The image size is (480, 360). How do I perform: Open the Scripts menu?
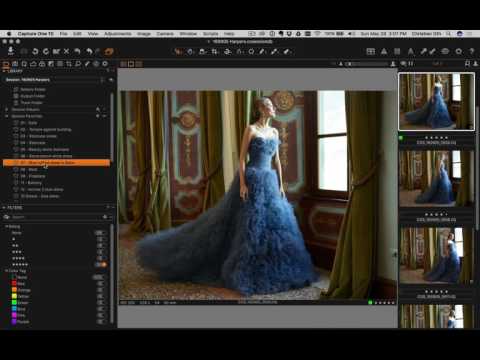210,34
